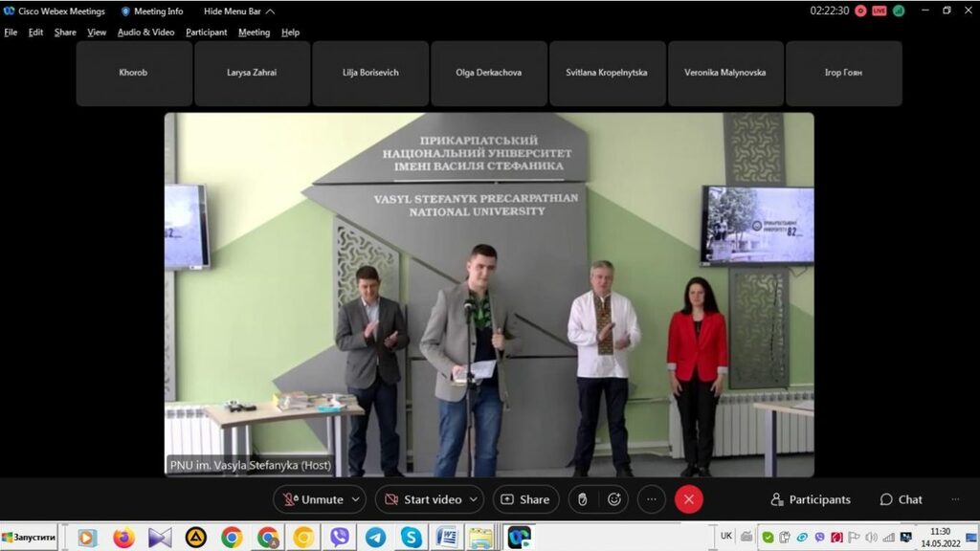Screen dimensions: 980x551
Task: Click the Meeting Info shield icon
Action: [x=125, y=11]
